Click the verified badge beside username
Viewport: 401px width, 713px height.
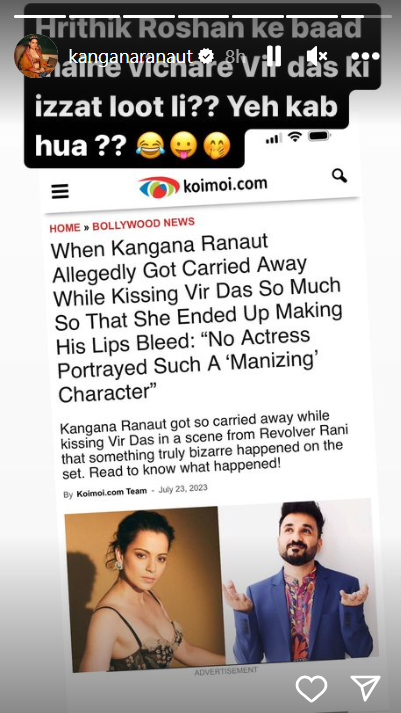(207, 56)
